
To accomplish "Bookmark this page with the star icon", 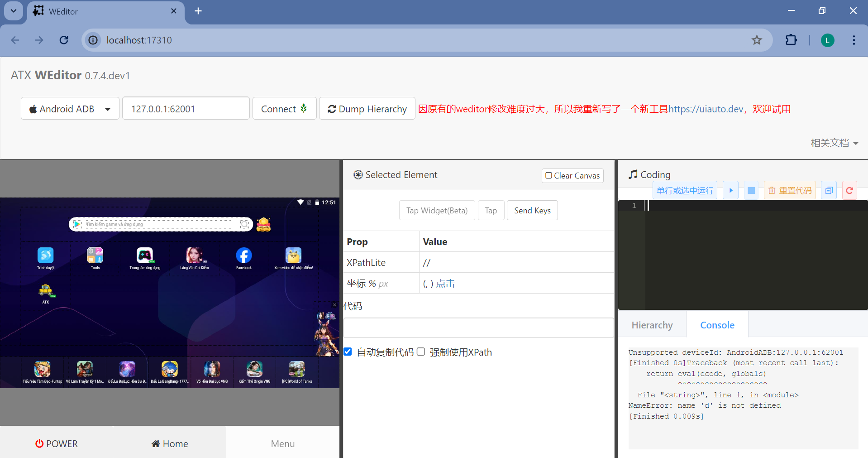I will [757, 40].
